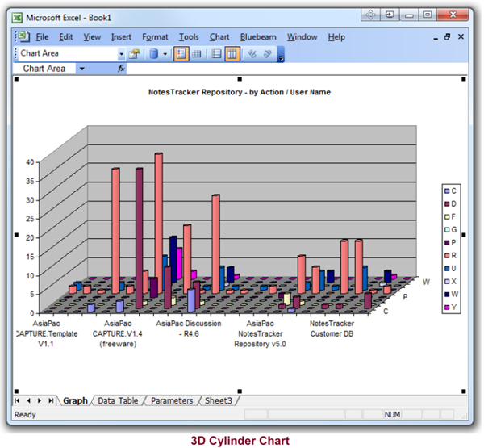Open the Name Box dropdown arrow
Screen dimensions: 484x448
pos(81,69)
